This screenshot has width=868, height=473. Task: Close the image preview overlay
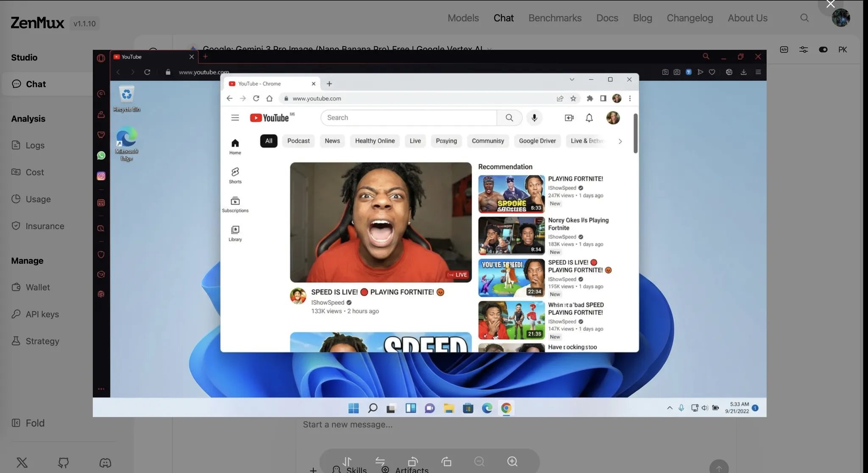[830, 4]
